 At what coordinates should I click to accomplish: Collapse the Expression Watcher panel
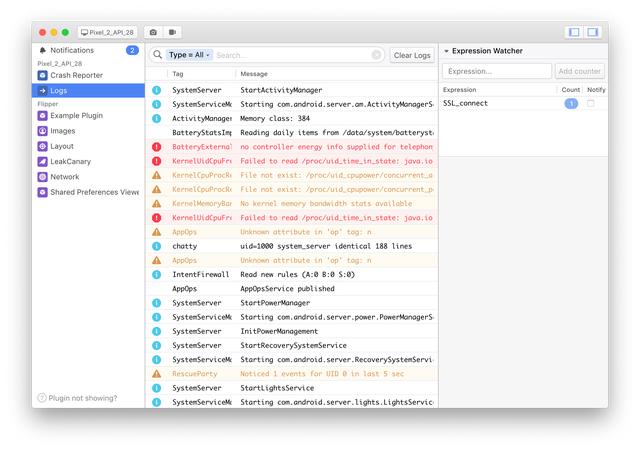(447, 51)
